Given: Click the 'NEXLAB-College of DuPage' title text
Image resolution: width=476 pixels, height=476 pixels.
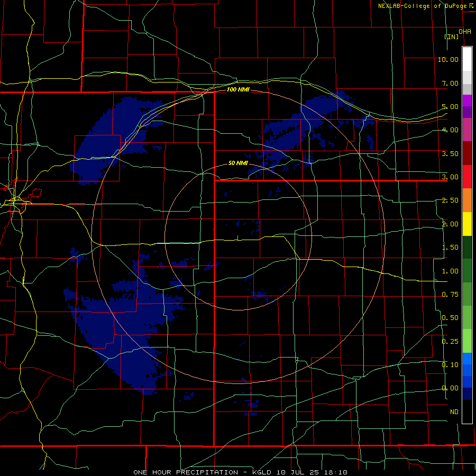Looking at the screenshot, I should click(x=423, y=6).
